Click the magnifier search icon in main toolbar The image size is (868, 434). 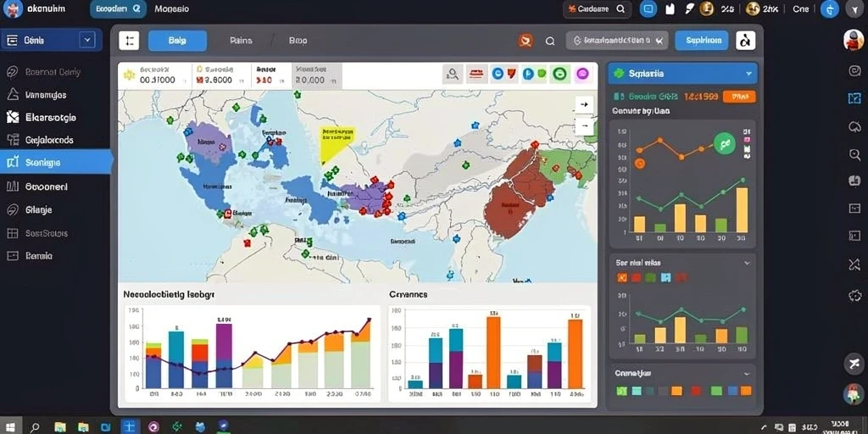point(549,41)
